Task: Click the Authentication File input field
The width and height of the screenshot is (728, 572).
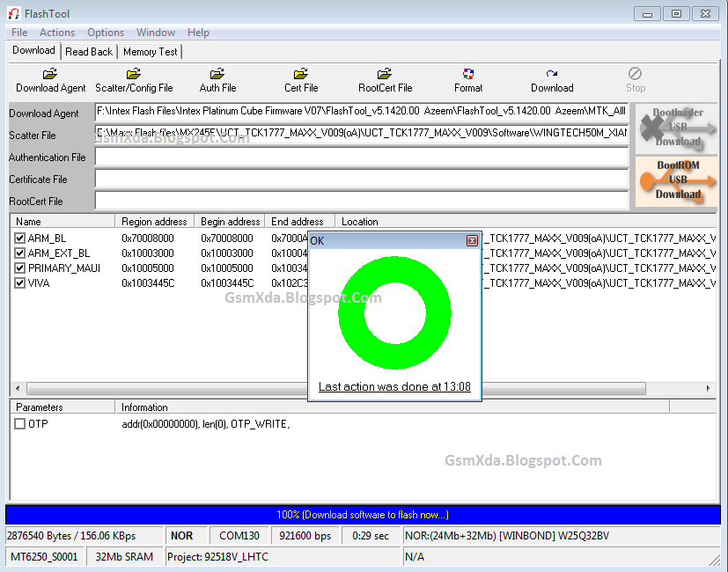Action: tap(362, 157)
